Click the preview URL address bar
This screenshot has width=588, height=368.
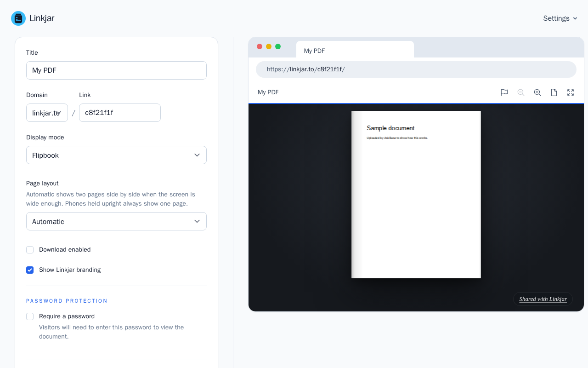point(416,69)
